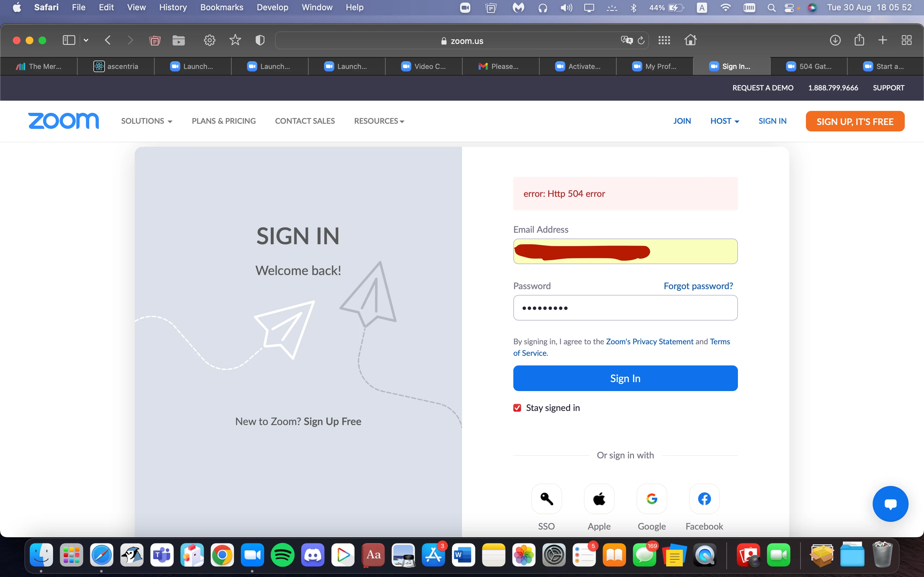Viewport: 924px width, 577px height.
Task: Expand the Solutions dropdown menu
Action: [147, 121]
